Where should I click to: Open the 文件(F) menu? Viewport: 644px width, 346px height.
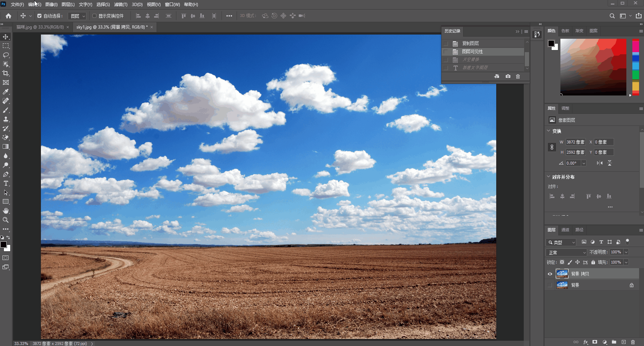(x=17, y=4)
